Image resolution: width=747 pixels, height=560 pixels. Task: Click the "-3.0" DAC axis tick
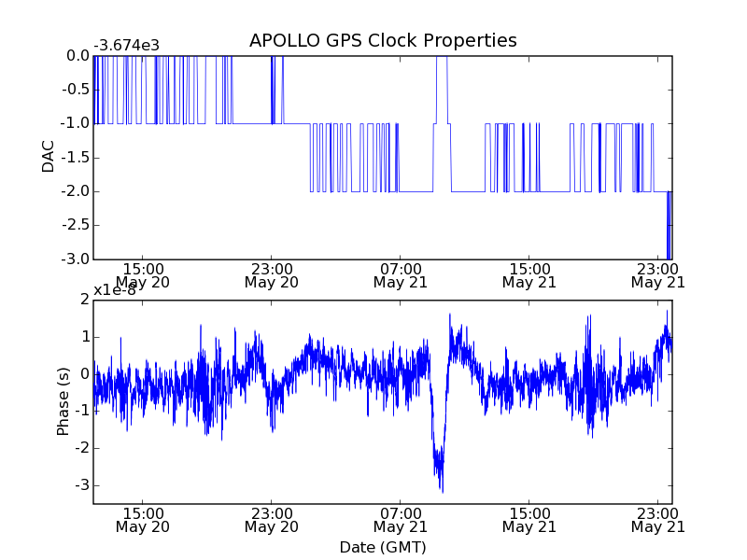76,259
